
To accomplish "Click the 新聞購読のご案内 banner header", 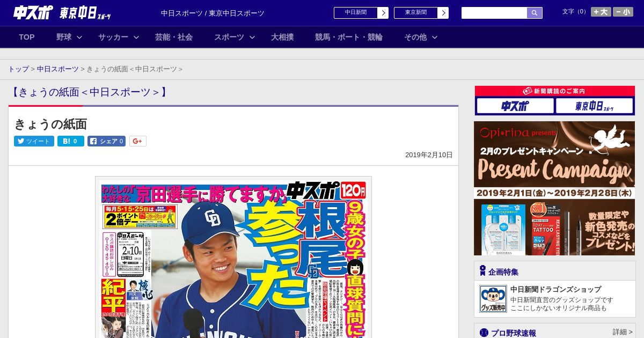I will click(554, 91).
